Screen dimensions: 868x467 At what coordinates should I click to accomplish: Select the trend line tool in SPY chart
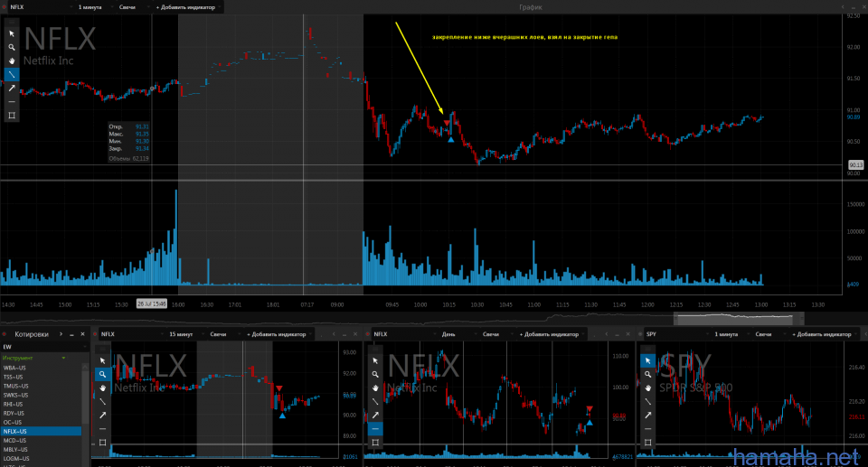(649, 401)
